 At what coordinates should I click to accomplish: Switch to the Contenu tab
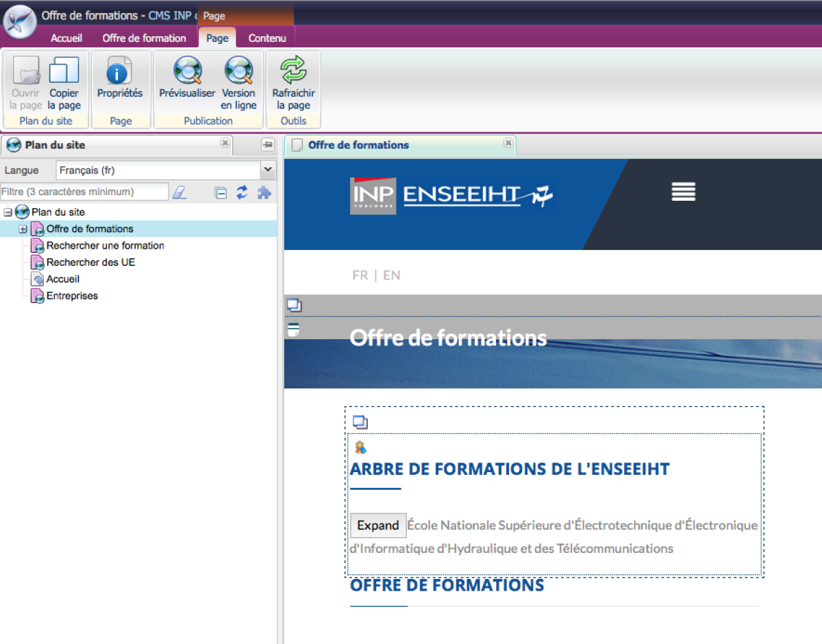pos(266,38)
